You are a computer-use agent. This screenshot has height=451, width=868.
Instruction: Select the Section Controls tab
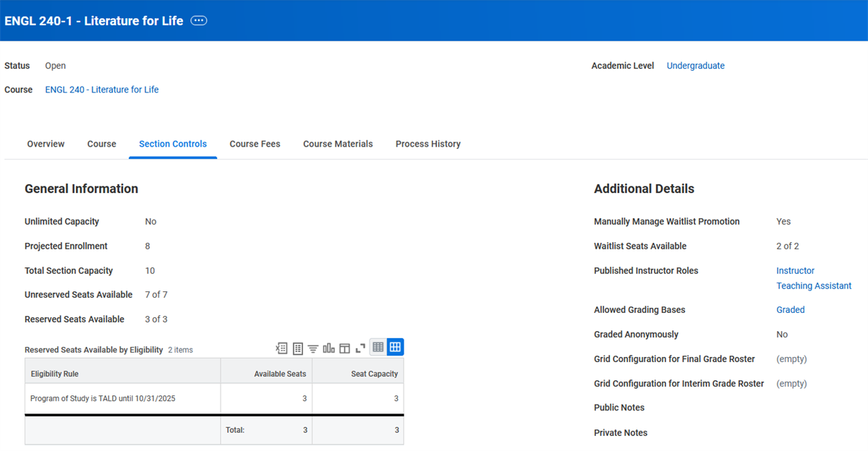[173, 144]
